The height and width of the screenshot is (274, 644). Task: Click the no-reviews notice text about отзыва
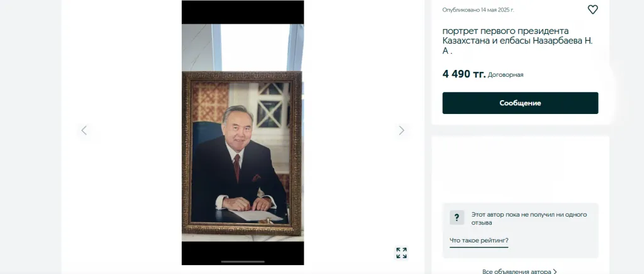coord(529,219)
